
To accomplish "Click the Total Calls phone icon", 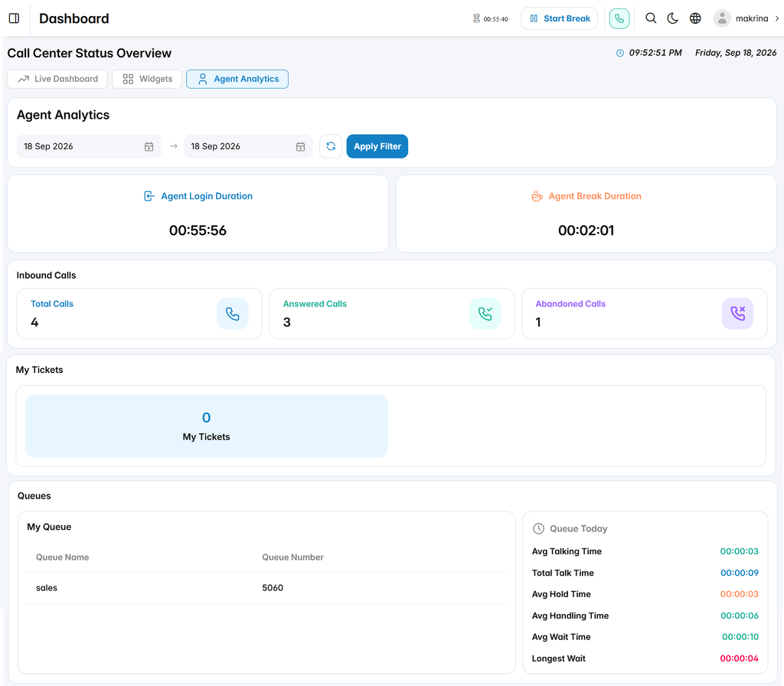I will pyautogui.click(x=233, y=313).
